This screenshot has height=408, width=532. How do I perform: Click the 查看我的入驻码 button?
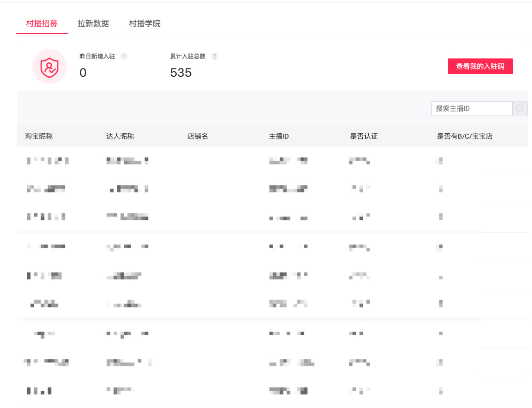pyautogui.click(x=480, y=66)
